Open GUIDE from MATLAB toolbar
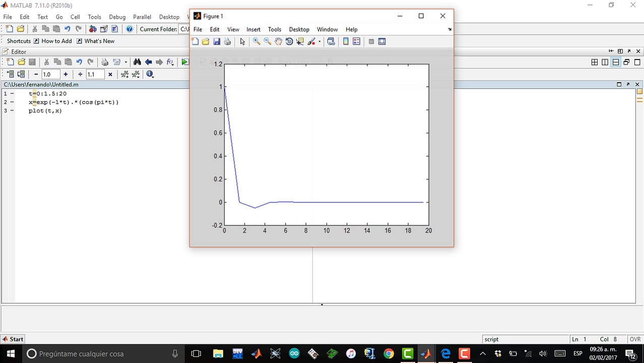This screenshot has width=644, height=363. point(104,29)
